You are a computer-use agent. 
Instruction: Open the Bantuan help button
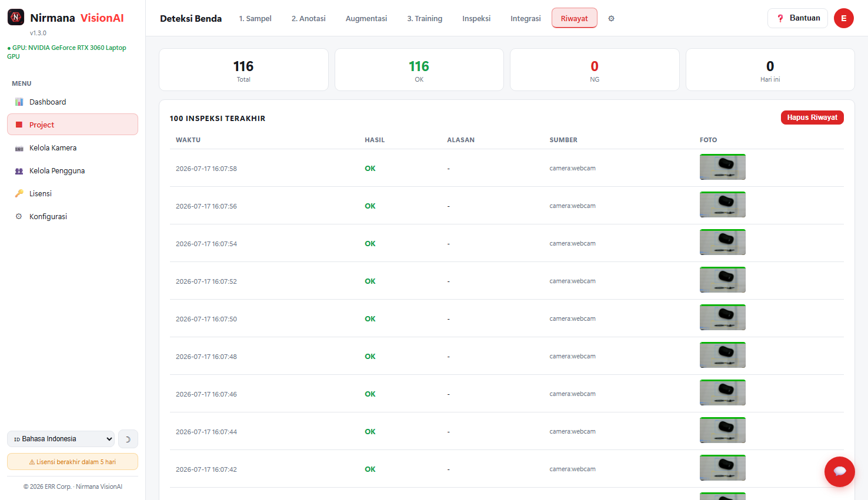[x=797, y=18]
